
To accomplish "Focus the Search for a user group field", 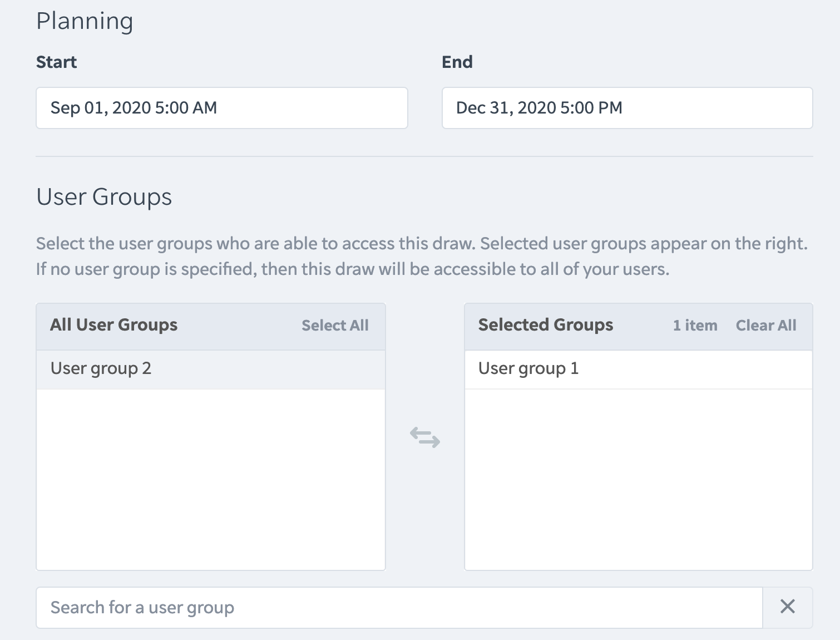I will (x=399, y=608).
